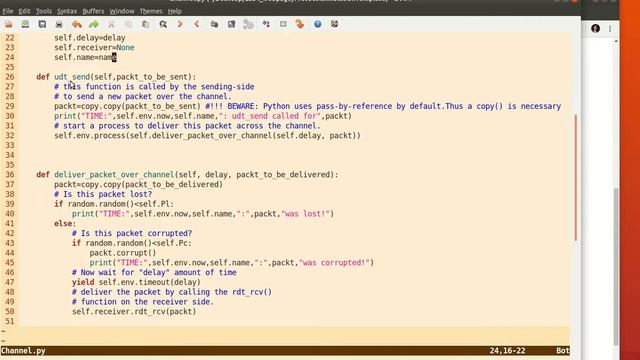Open the Themes menu
This screenshot has width=640, height=360.
click(151, 11)
